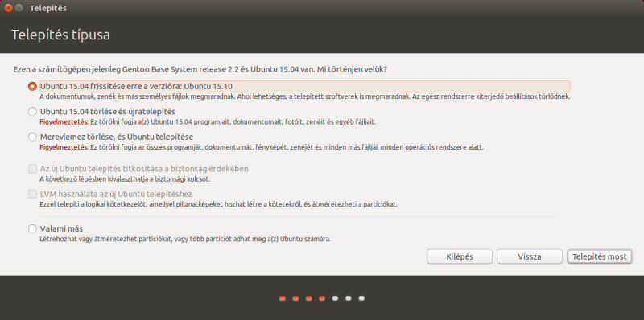The image size is (644, 320).
Task: Go back with the 'Vissza' button
Action: (530, 256)
